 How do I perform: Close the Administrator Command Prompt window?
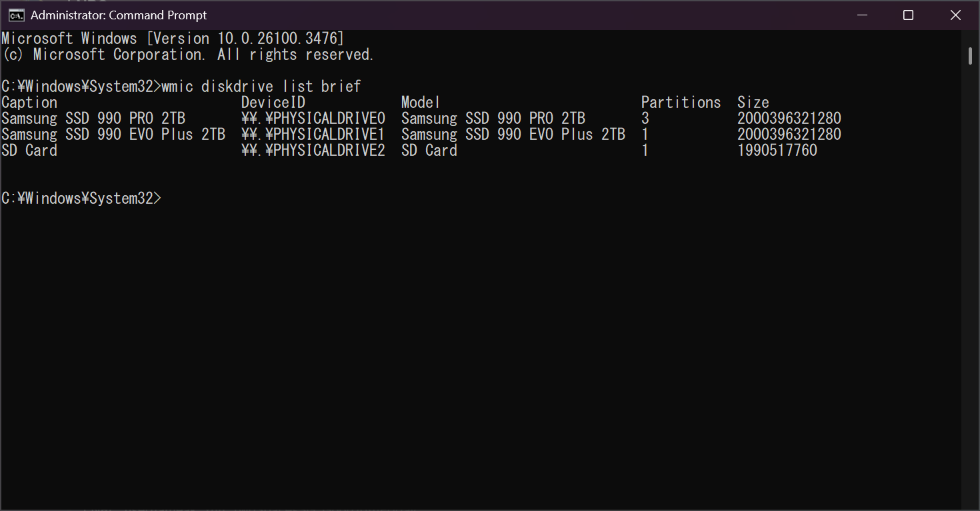click(955, 15)
